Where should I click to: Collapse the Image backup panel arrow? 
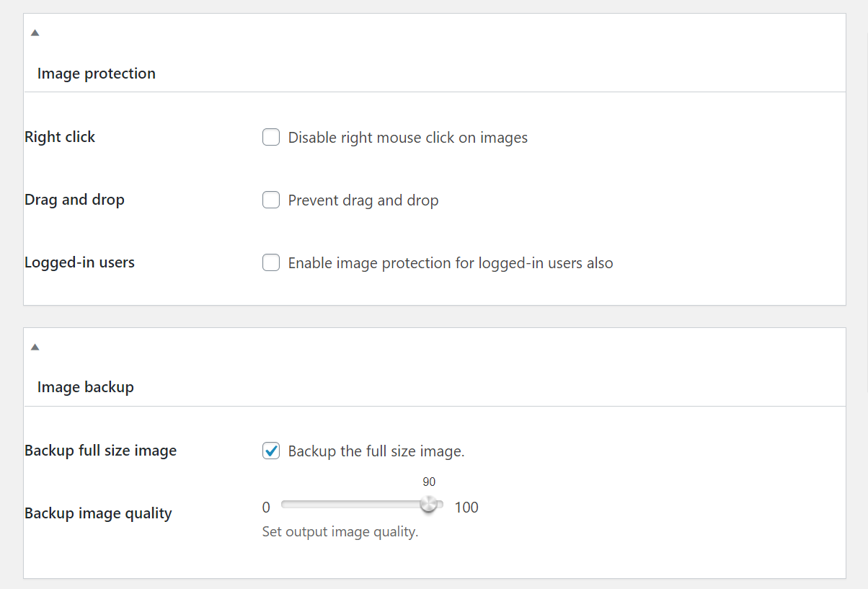pos(35,347)
